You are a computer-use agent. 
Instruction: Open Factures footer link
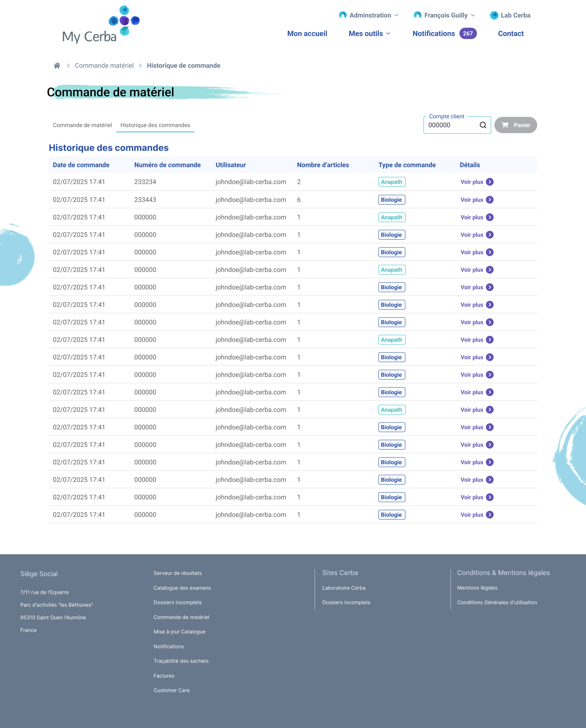pos(164,676)
